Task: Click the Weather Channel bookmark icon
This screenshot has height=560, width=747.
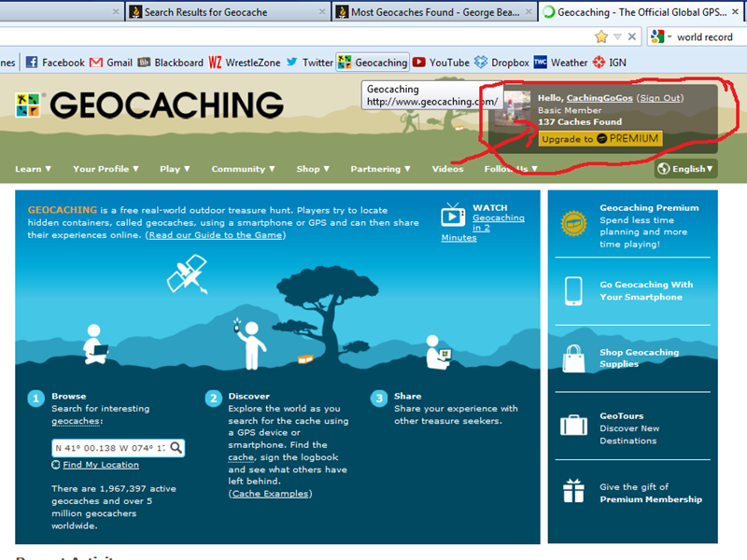Action: click(x=539, y=62)
